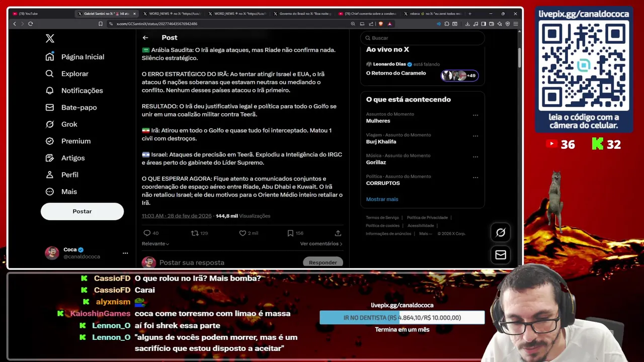Open the Mais menu in sidebar
The image size is (644, 362).
click(61, 192)
